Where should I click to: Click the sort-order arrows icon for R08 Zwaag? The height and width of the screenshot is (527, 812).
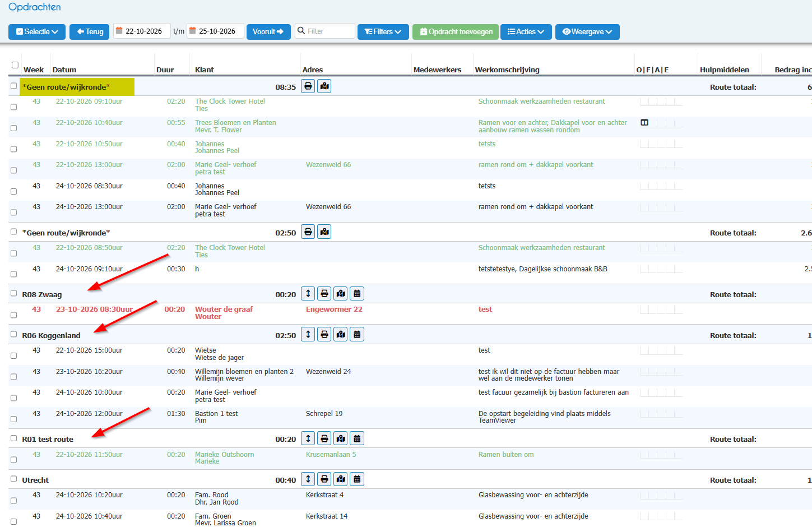click(308, 294)
